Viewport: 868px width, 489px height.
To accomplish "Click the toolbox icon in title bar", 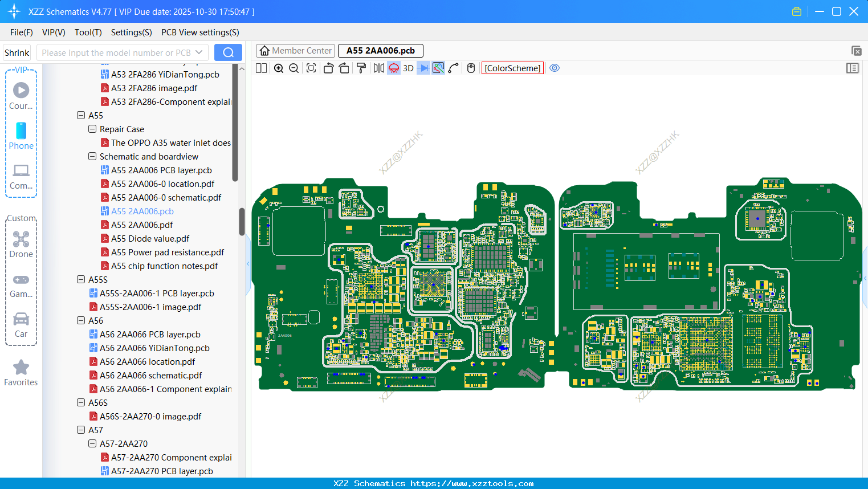I will 797,11.
